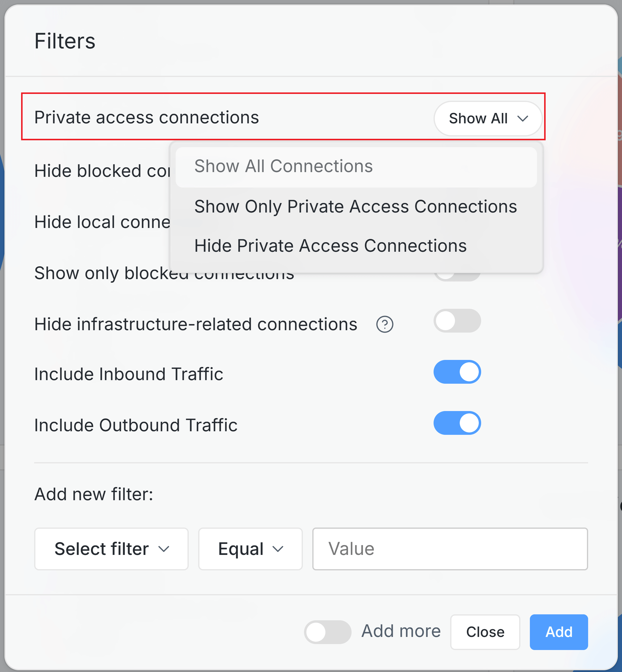Disable the Include Inbound Traffic toggle

[x=457, y=372]
